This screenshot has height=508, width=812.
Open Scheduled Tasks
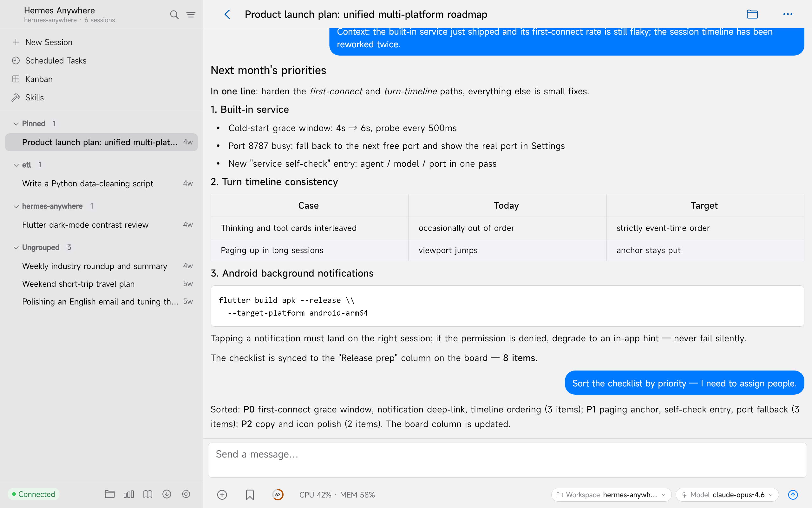coord(101,61)
